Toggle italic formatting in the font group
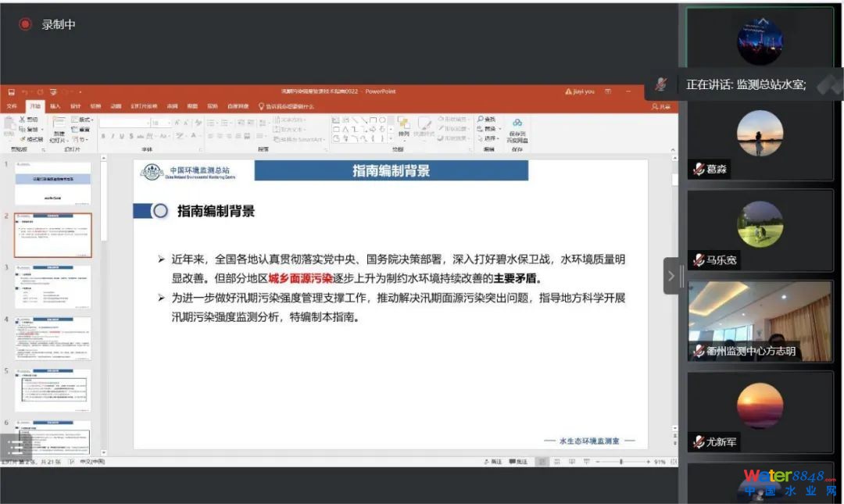This screenshot has width=844, height=504. [x=113, y=136]
